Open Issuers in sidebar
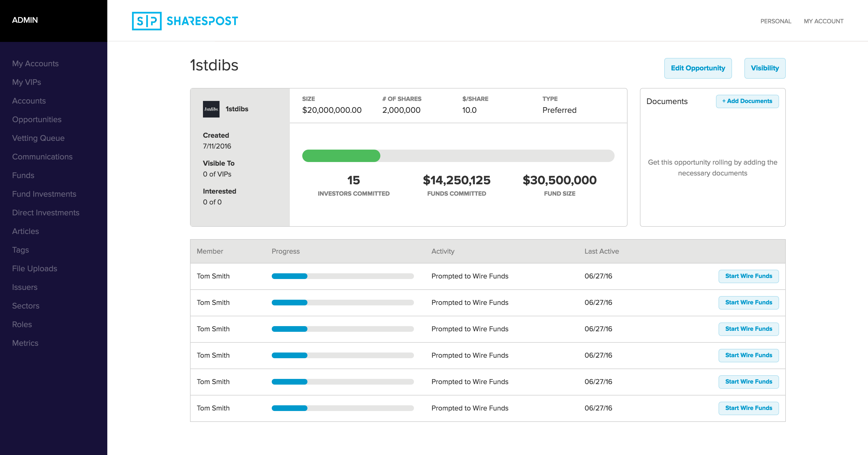This screenshot has width=868, height=455. [x=25, y=287]
